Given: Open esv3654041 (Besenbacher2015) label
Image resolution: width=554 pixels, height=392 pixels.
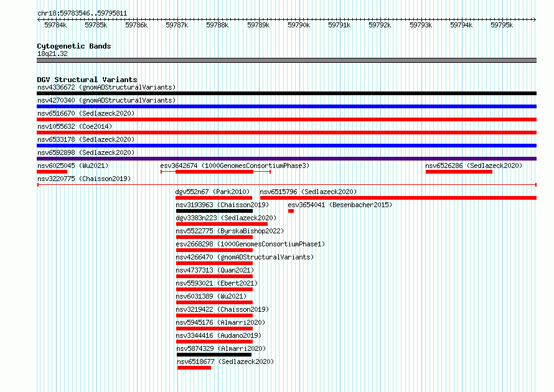Looking at the screenshot, I should tap(340, 205).
